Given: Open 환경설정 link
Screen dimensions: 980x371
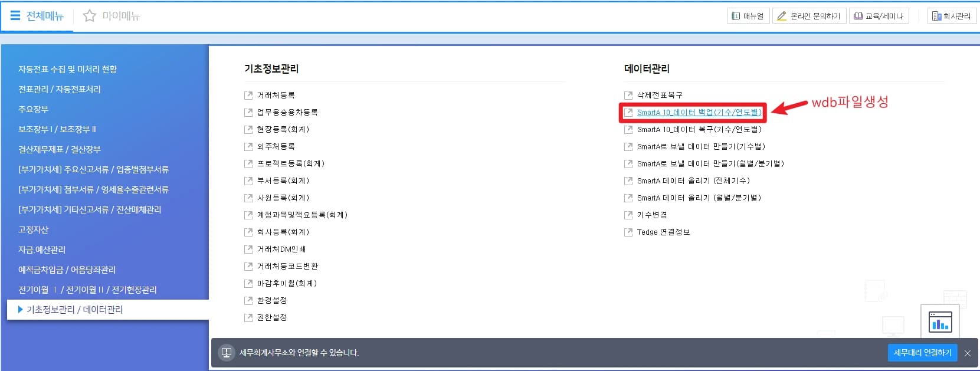Looking at the screenshot, I should click(272, 300).
